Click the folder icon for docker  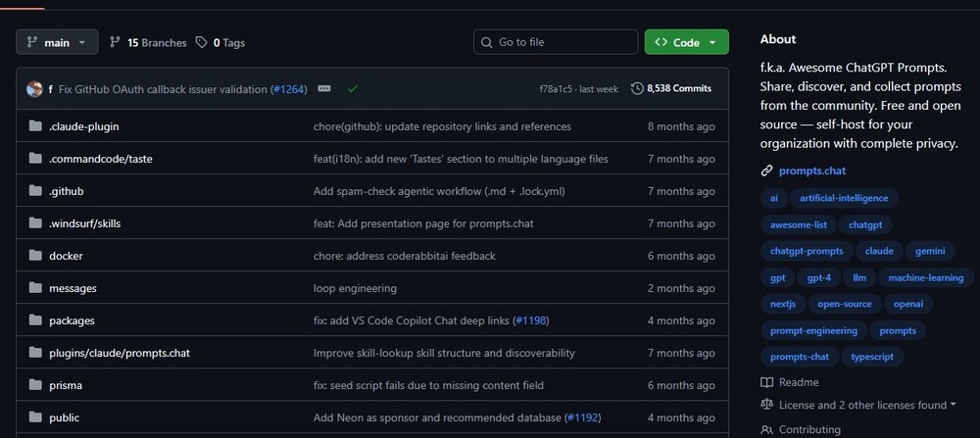pos(35,256)
